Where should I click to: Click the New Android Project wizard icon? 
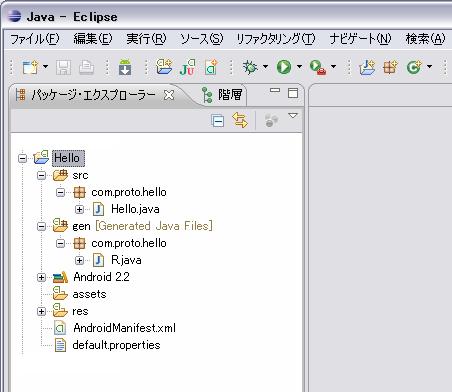164,67
